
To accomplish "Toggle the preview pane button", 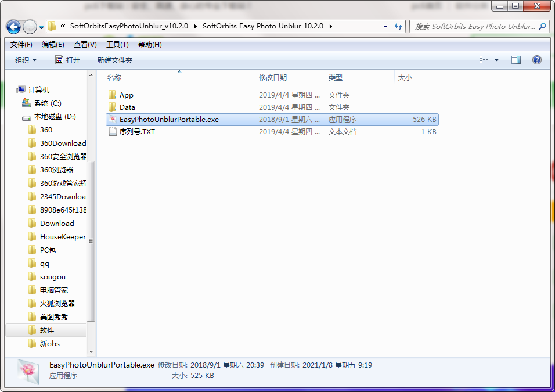I will 516,60.
